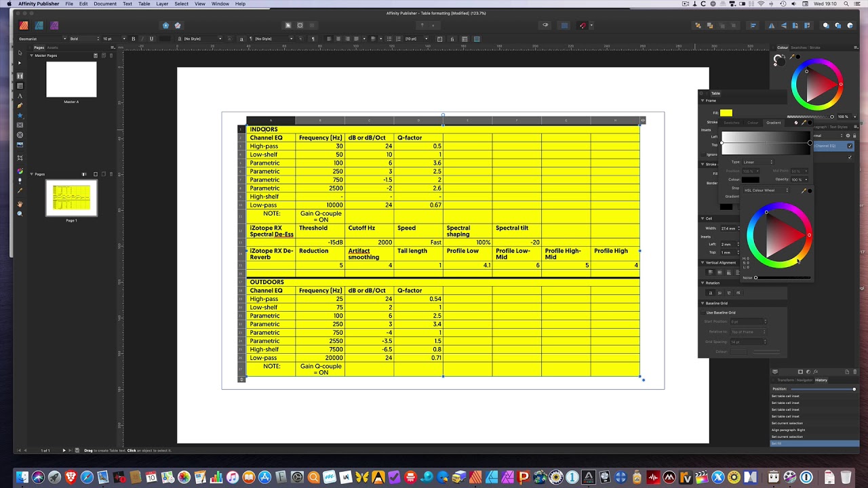Select the Zoom tool
Viewport: 868px width, 488px height.
[x=20, y=213]
